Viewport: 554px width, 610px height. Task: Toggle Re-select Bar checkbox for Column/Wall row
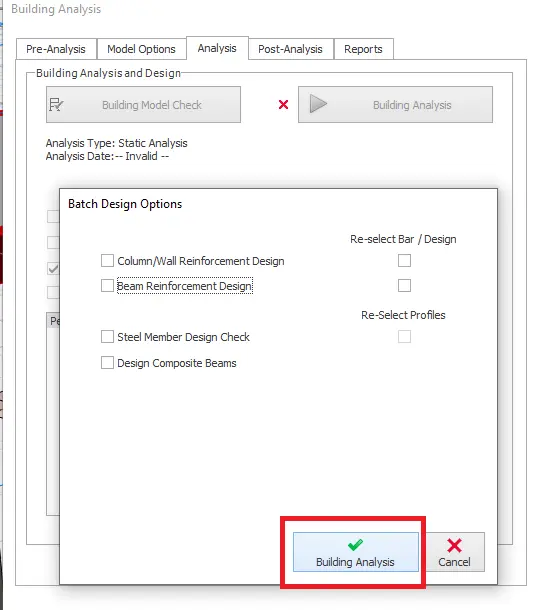click(404, 260)
